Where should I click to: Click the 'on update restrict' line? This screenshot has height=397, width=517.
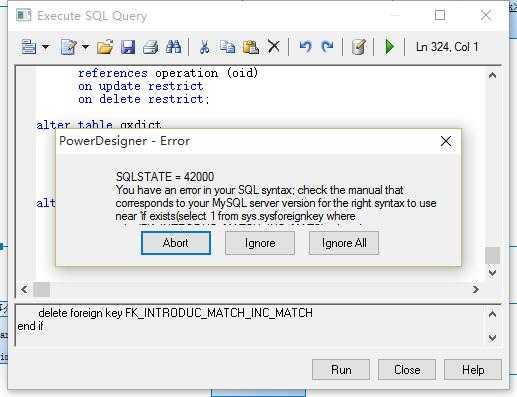click(141, 86)
